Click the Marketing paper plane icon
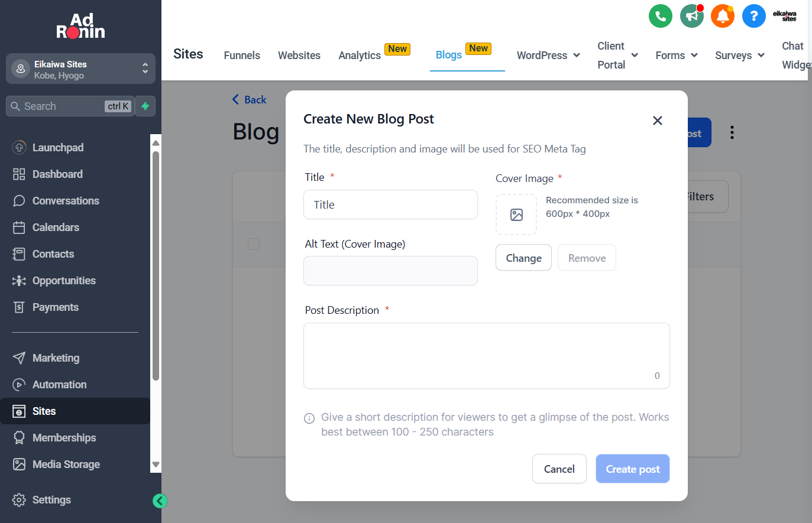 (19, 358)
